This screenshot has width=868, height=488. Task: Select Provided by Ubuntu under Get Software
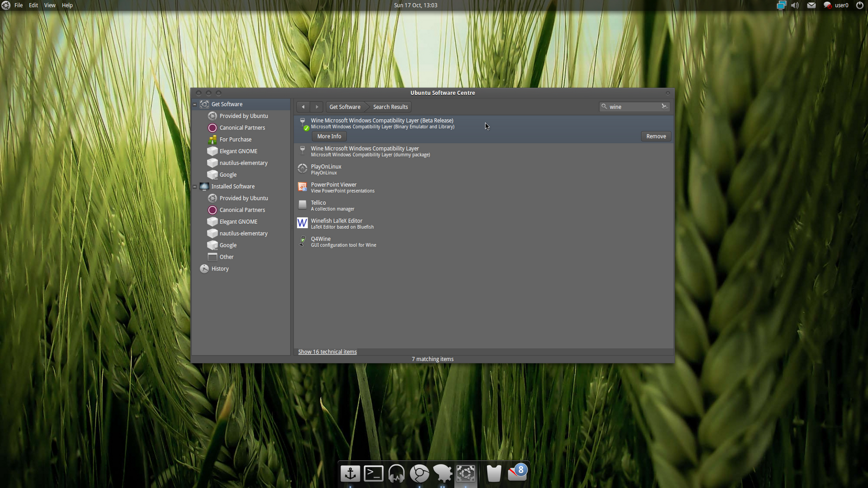point(244,116)
